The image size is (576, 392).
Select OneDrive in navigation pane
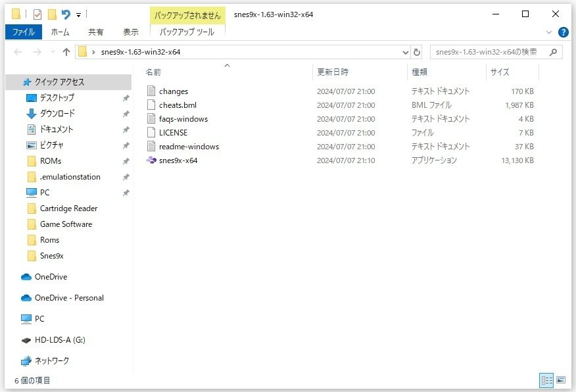click(51, 277)
